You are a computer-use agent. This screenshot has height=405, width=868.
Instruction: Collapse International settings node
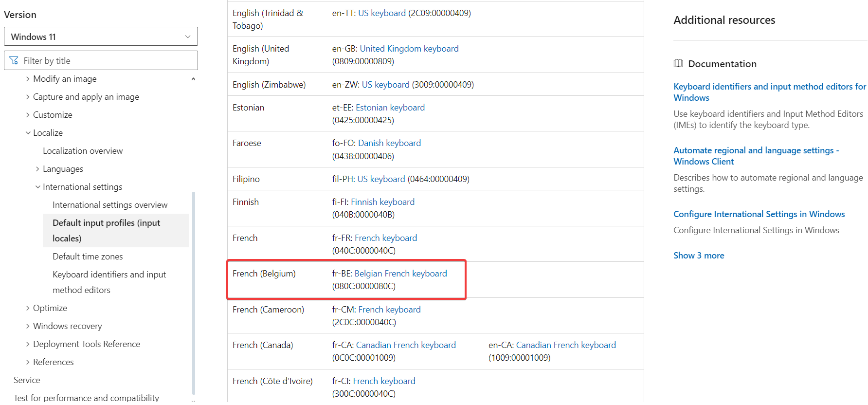click(37, 187)
